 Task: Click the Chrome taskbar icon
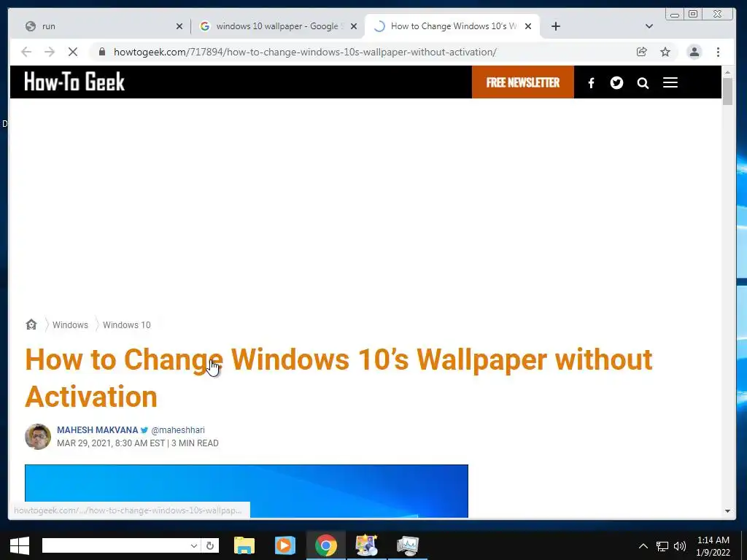click(326, 545)
